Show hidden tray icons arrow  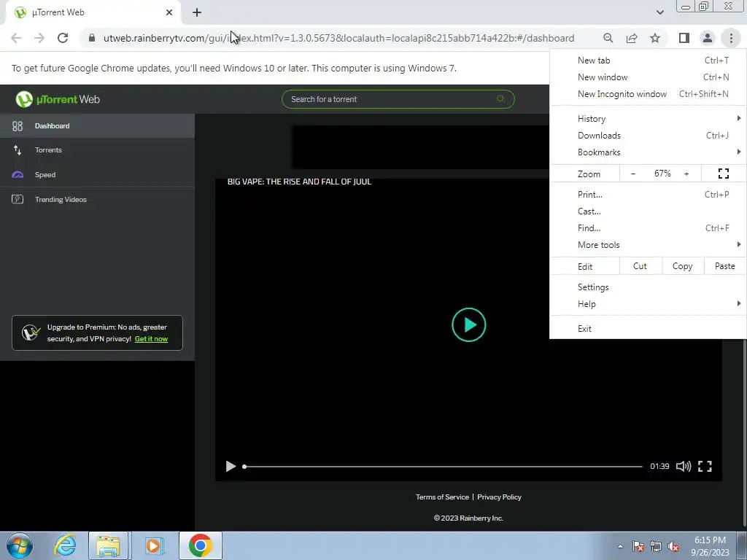620,546
